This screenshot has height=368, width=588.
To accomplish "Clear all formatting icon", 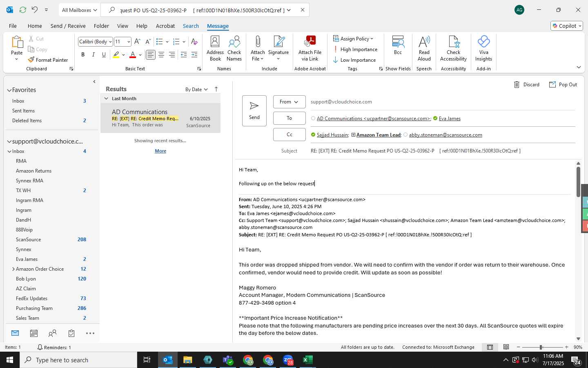I will coord(194,42).
